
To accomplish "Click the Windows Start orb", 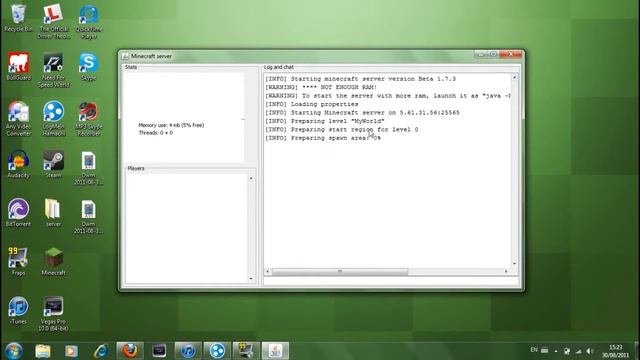I will 14,351.
